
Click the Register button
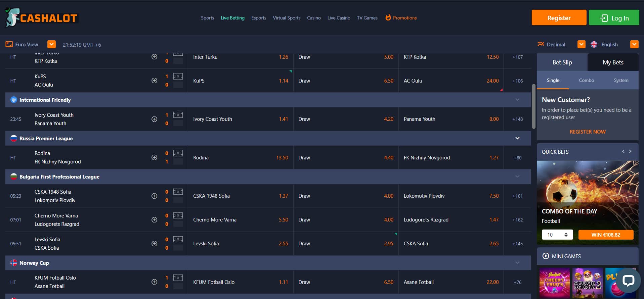tap(559, 17)
